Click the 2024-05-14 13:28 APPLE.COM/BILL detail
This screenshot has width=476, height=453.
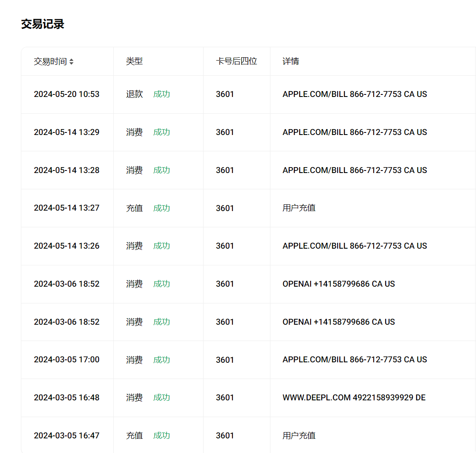point(354,170)
